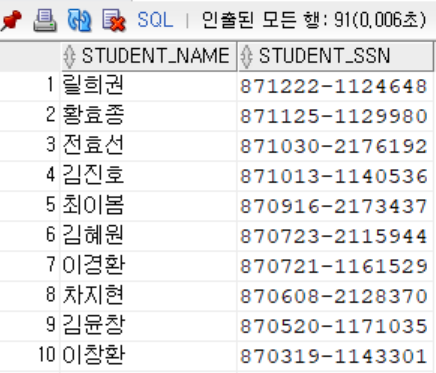Select name cell 길희권
436x373 pixels.
click(148, 86)
